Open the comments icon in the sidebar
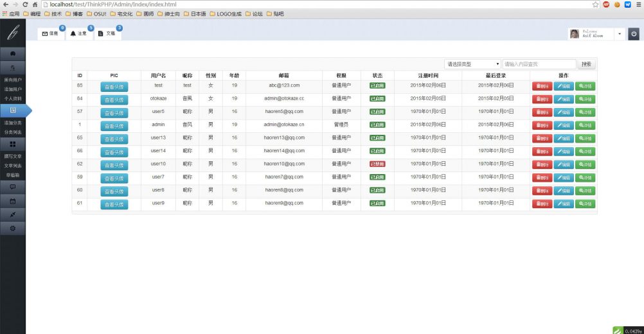The image size is (644, 334). click(x=13, y=187)
